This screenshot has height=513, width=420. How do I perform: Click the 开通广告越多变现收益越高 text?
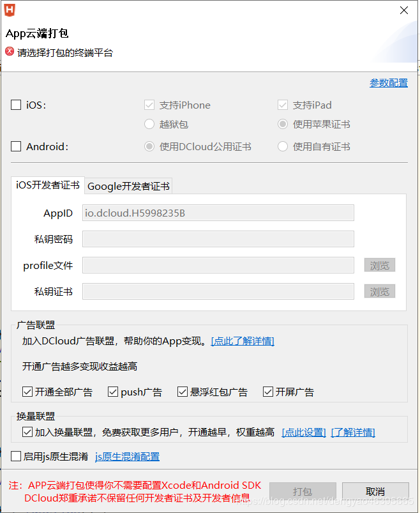(79, 366)
